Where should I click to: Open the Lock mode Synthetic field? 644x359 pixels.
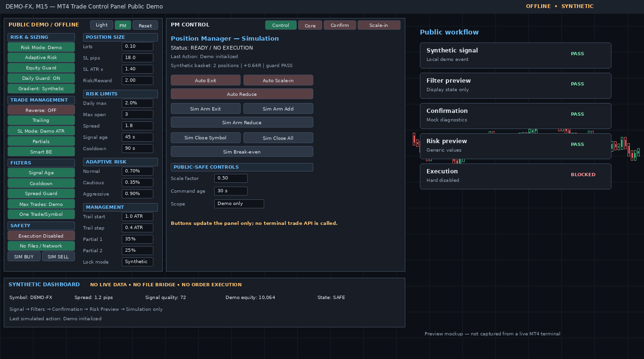(x=137, y=262)
